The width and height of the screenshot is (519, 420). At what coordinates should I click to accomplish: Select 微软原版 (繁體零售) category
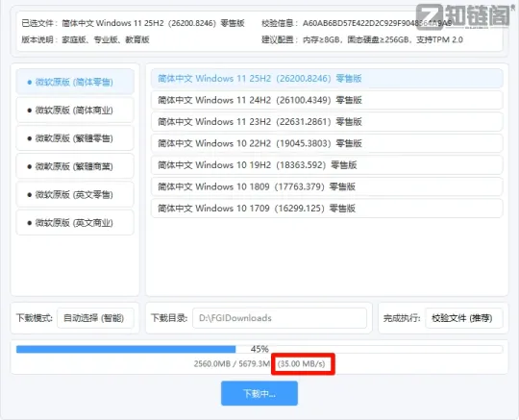tap(75, 138)
